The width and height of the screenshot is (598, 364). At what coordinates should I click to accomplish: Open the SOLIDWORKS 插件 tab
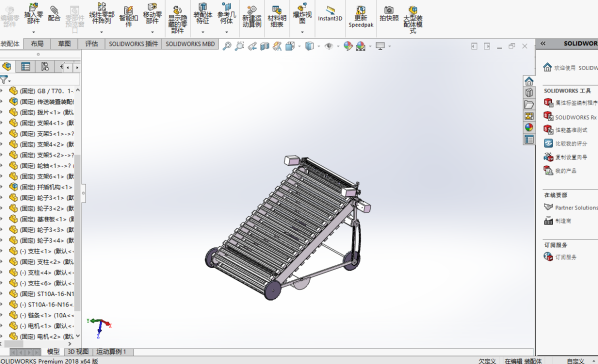coord(133,44)
